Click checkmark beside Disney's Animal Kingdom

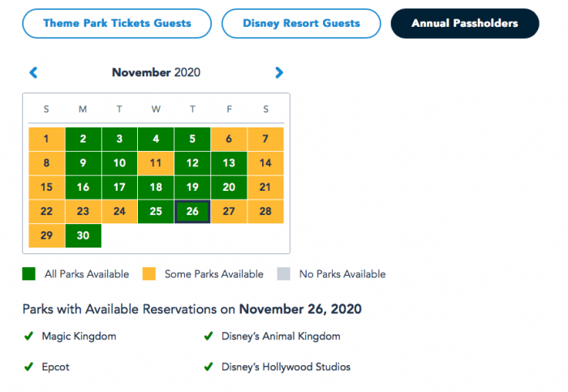point(209,336)
